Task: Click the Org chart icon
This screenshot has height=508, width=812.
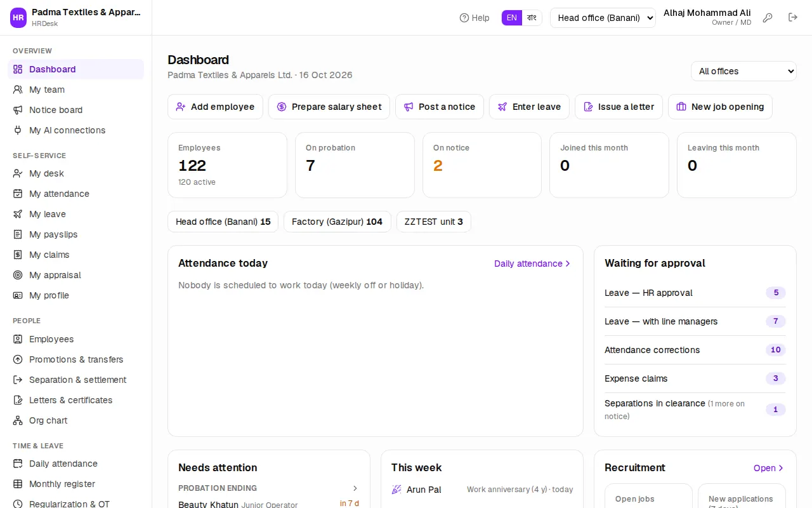Action: [18, 420]
